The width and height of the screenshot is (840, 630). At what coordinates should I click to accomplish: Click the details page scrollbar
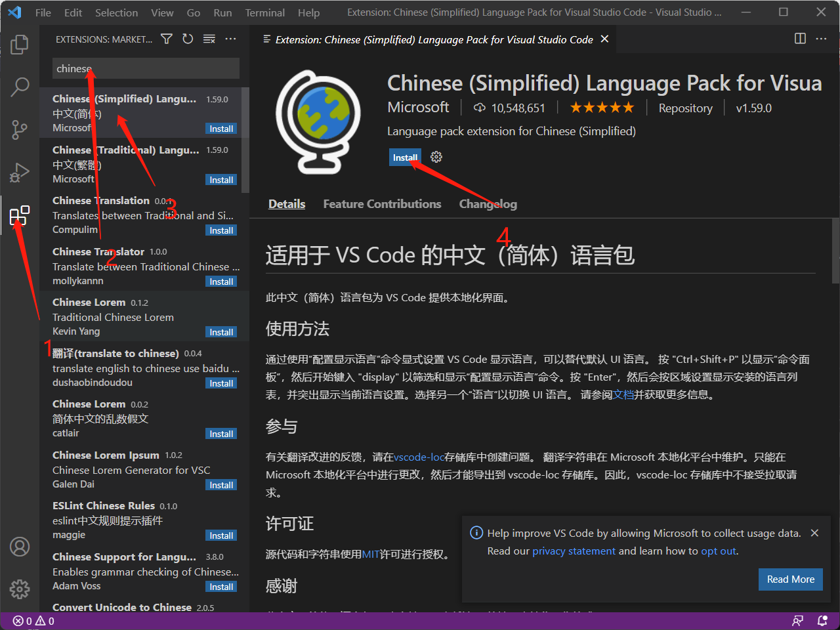click(835, 251)
